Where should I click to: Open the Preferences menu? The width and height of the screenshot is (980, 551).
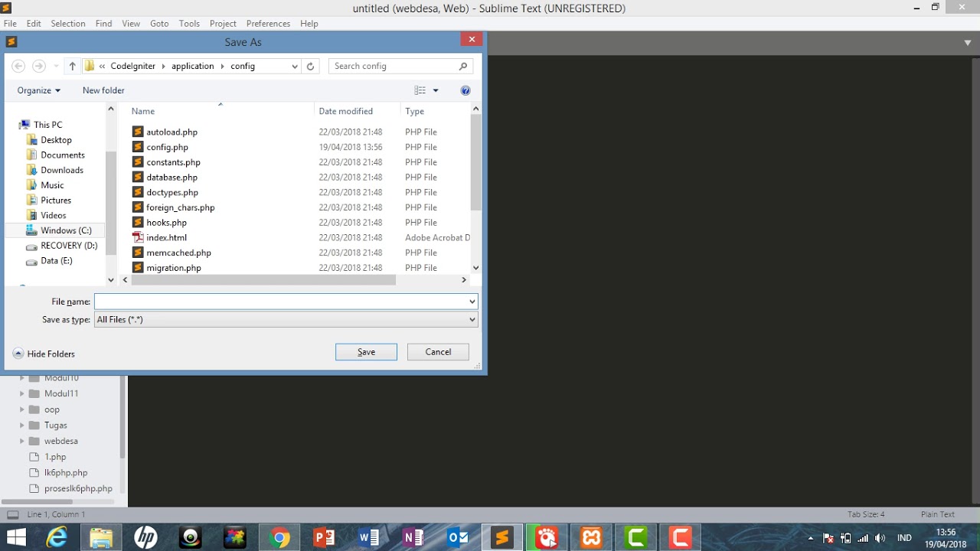coord(268,24)
